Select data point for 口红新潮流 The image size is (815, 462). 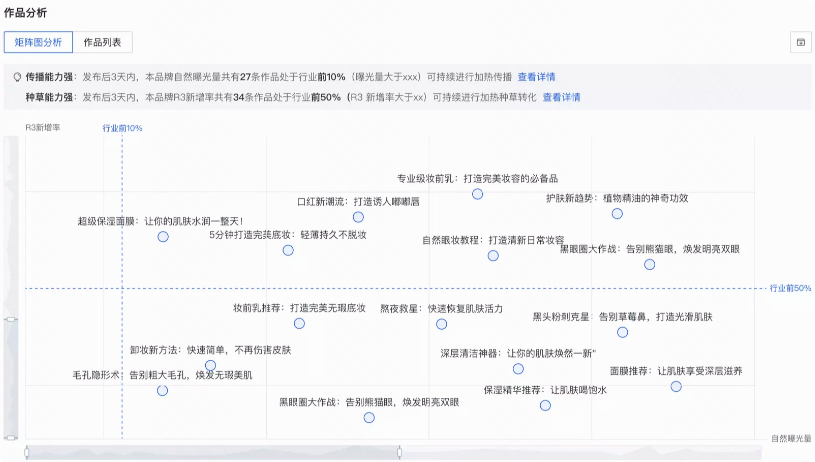(358, 217)
